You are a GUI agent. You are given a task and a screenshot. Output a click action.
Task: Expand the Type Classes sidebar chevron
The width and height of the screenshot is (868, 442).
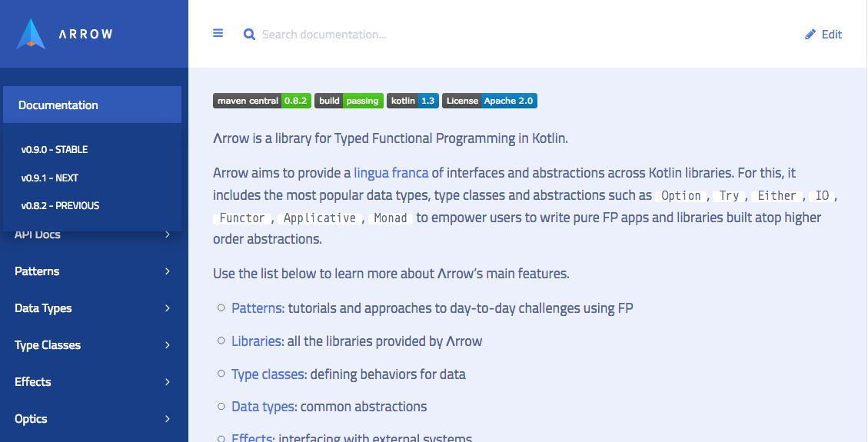[x=167, y=345]
